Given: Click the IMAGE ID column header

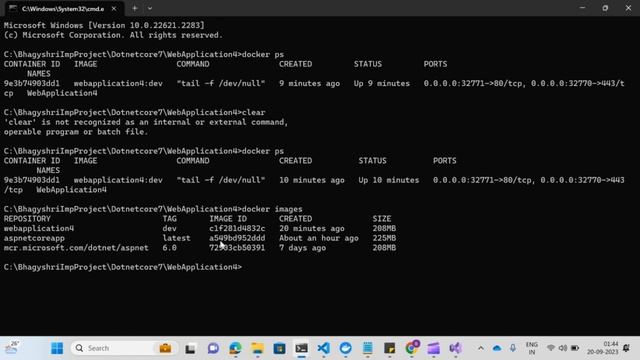Looking at the screenshot, I should 228,219.
